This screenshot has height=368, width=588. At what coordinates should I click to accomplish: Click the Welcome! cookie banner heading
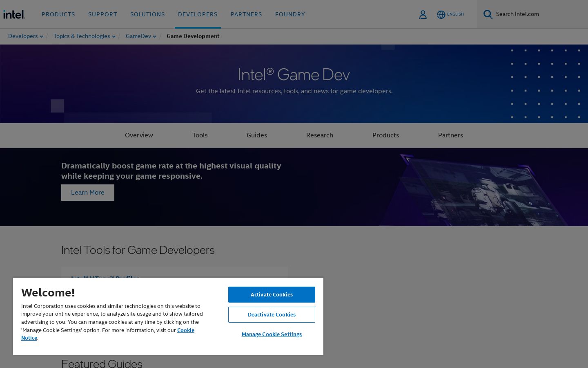48,293
